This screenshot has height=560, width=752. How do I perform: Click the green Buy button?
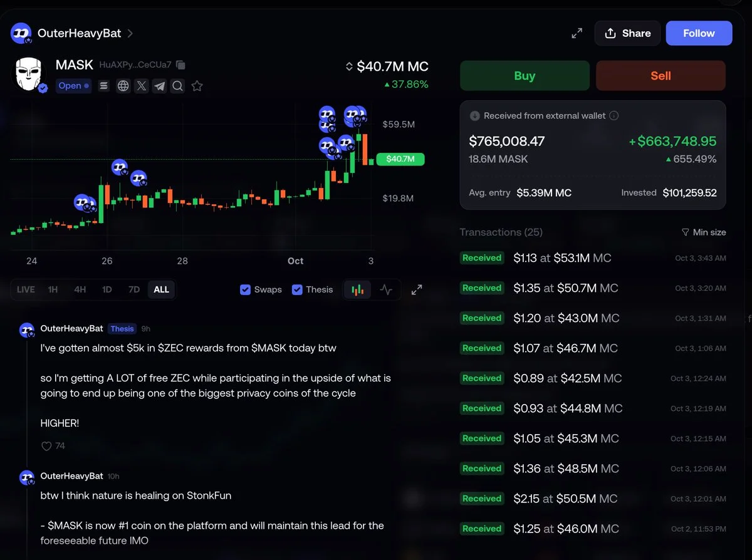pos(525,76)
